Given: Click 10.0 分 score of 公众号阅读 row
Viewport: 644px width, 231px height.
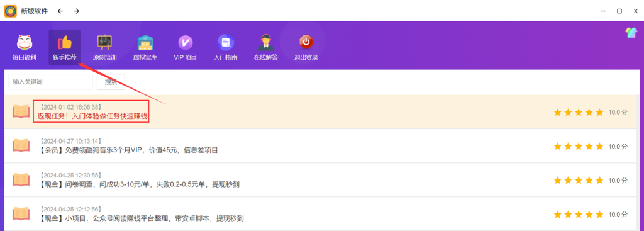Looking at the screenshot, I should point(618,215).
